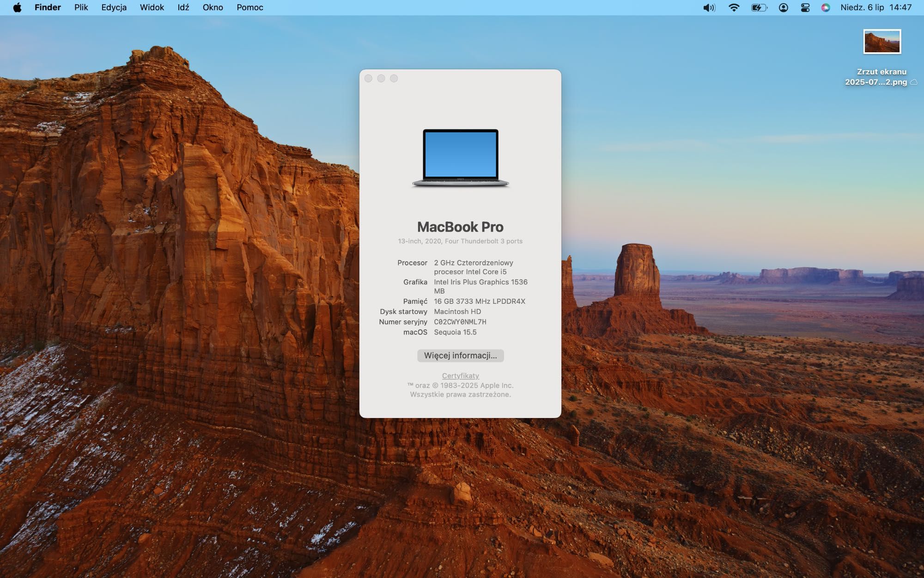Click the MacBook Pro laptop image
This screenshot has height=578, width=924.
coord(460,158)
